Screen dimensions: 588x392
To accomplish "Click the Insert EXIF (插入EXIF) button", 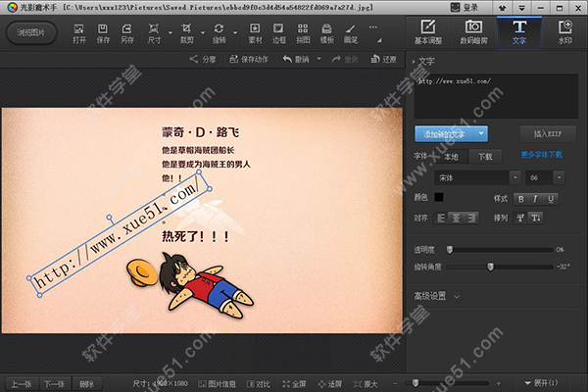I will [x=547, y=133].
